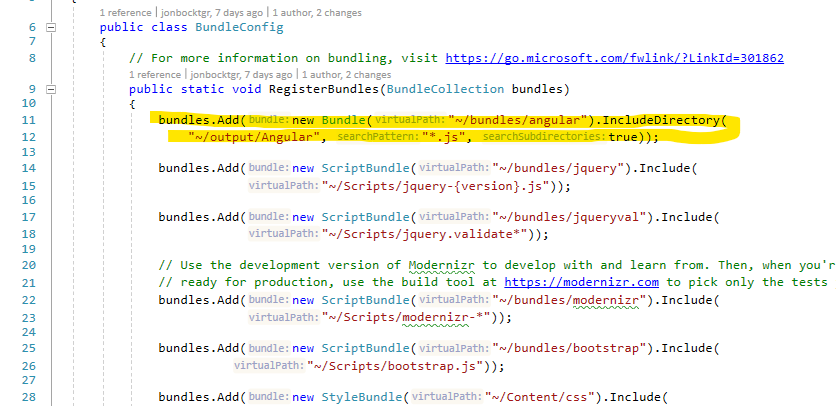Click line number 28 in the margin
Screen dimensions: 836x406
click(29, 397)
